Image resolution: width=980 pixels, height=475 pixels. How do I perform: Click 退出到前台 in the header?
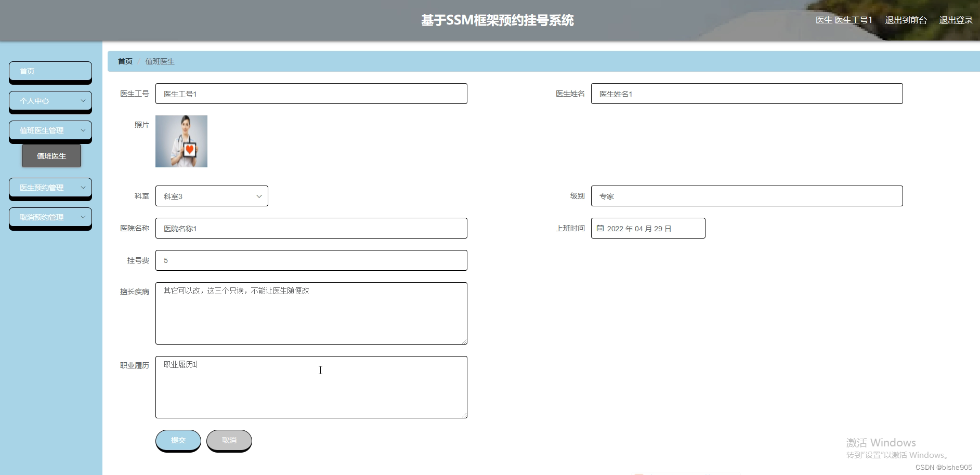(906, 20)
